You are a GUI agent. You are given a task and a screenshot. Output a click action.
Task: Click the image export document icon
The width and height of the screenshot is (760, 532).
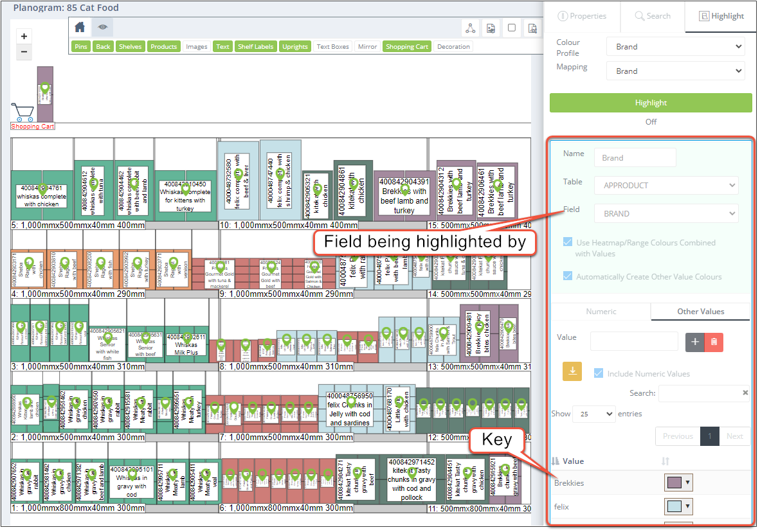(x=491, y=28)
